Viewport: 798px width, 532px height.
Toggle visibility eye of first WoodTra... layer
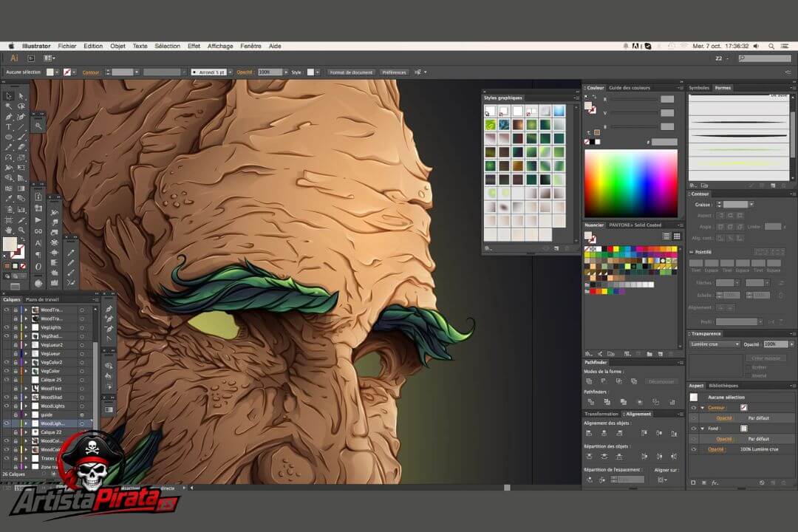7,310
